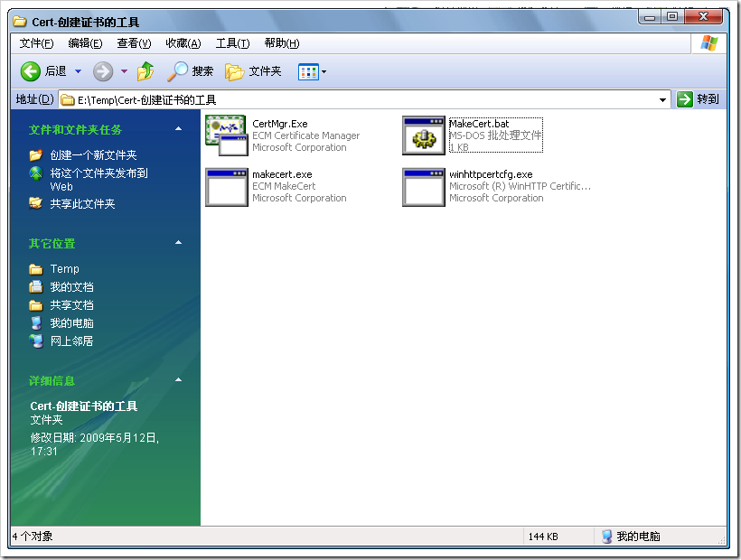Click the grey Forward arrow icon
The height and width of the screenshot is (560, 741).
(x=102, y=71)
